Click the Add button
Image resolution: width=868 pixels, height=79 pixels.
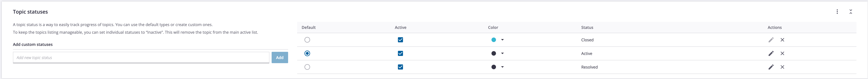click(279, 57)
